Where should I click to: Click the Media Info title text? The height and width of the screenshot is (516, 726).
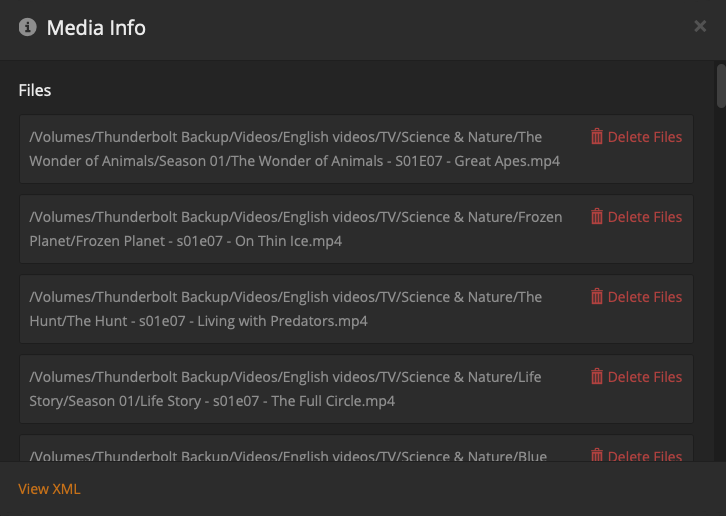(96, 28)
